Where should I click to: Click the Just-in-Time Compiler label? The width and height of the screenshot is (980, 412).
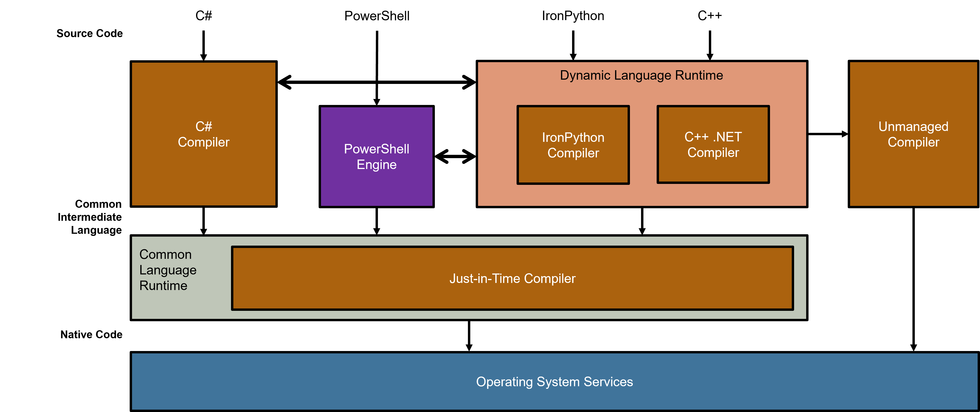pyautogui.click(x=513, y=278)
